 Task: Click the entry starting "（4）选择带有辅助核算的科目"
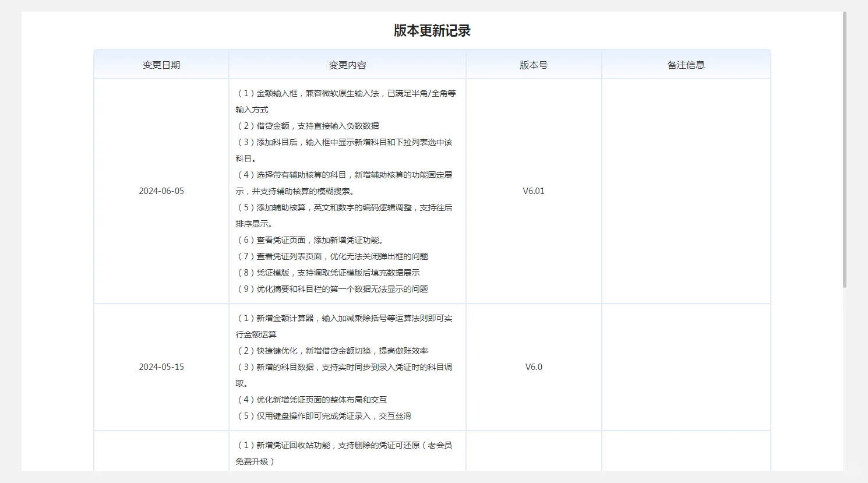click(344, 183)
